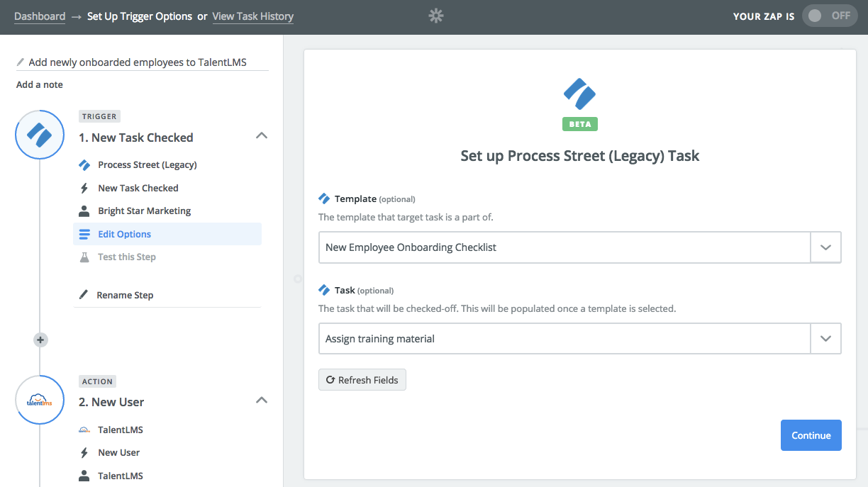Click flask icon next to Test this Step

84,257
